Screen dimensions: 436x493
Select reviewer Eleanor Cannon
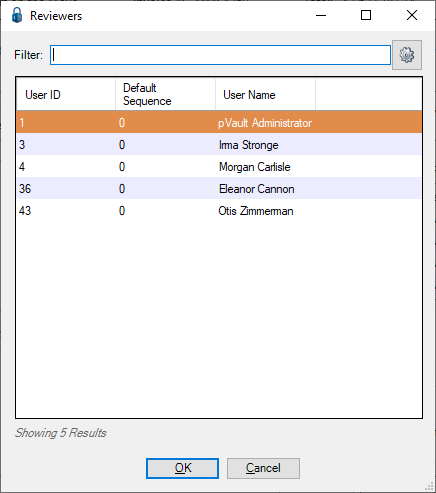coord(256,189)
